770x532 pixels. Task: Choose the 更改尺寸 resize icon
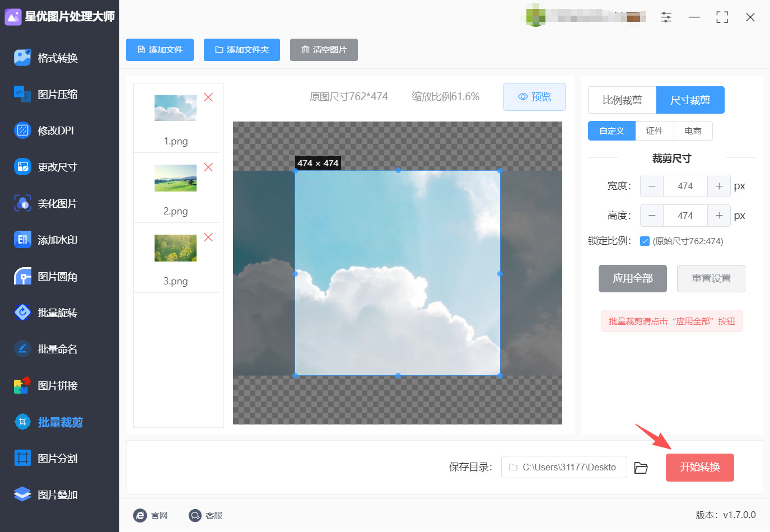coord(22,167)
